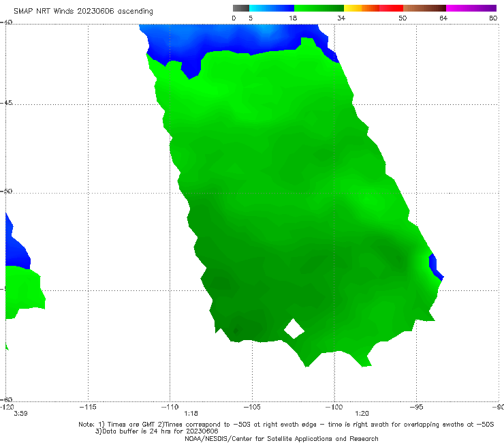Click the longitude label '-120'

click(7, 407)
